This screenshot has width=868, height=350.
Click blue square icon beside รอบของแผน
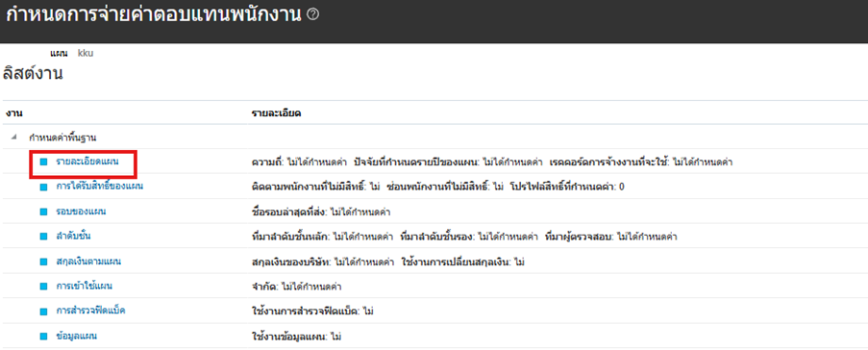coord(43,212)
